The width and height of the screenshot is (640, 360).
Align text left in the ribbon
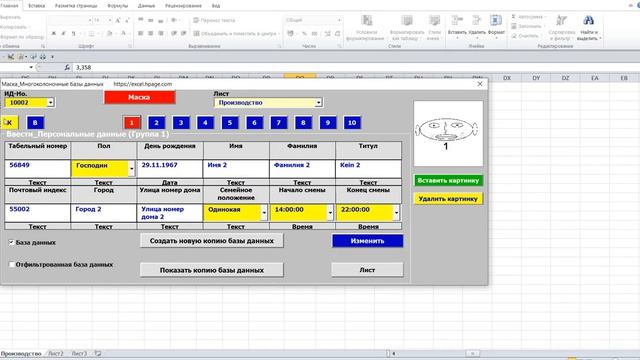point(141,33)
